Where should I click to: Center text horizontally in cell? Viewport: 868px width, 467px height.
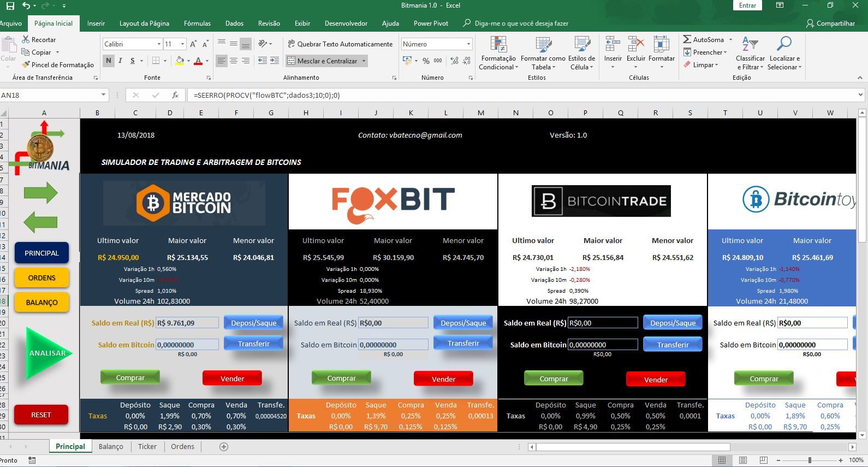234,61
